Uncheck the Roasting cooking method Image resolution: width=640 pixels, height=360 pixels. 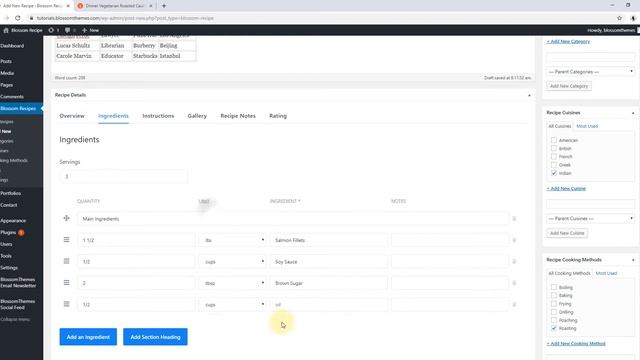point(554,328)
